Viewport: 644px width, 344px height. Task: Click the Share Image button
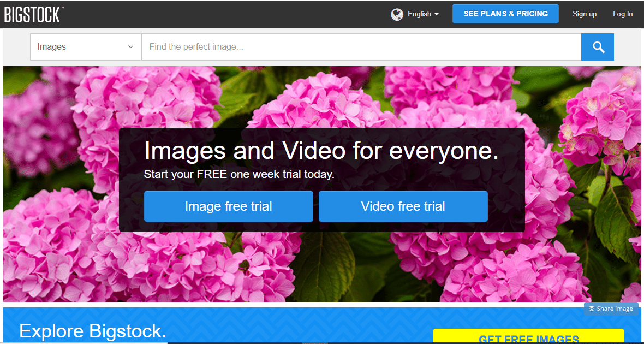pos(611,309)
